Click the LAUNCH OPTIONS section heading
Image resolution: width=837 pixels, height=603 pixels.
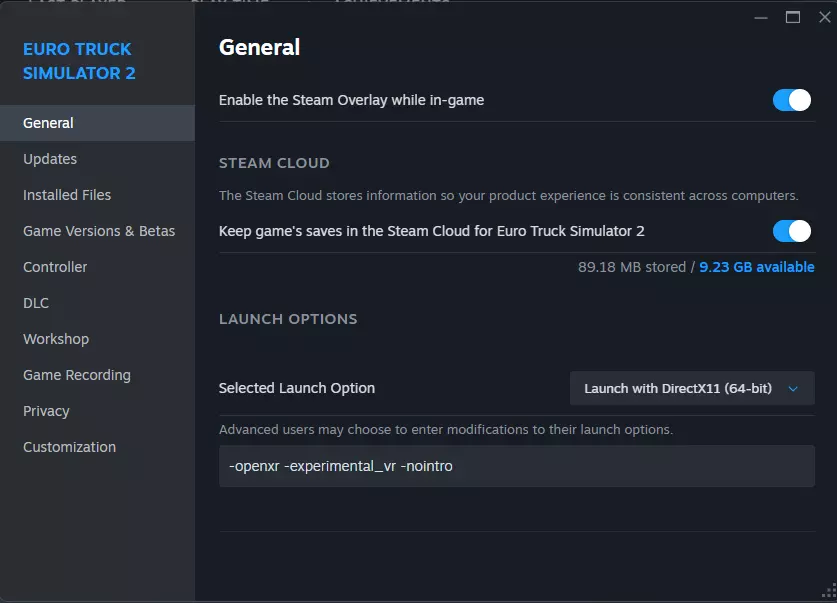288,319
